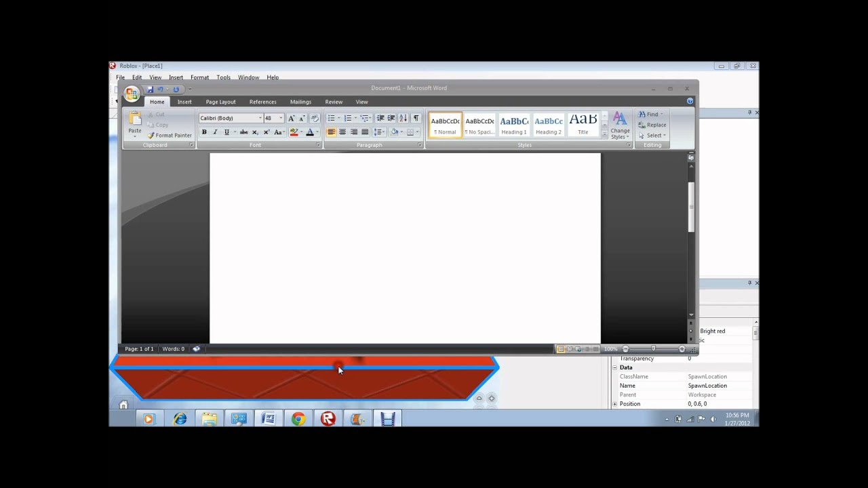868x488 pixels.
Task: Click the Shading paint bucket icon
Action: pos(394,132)
